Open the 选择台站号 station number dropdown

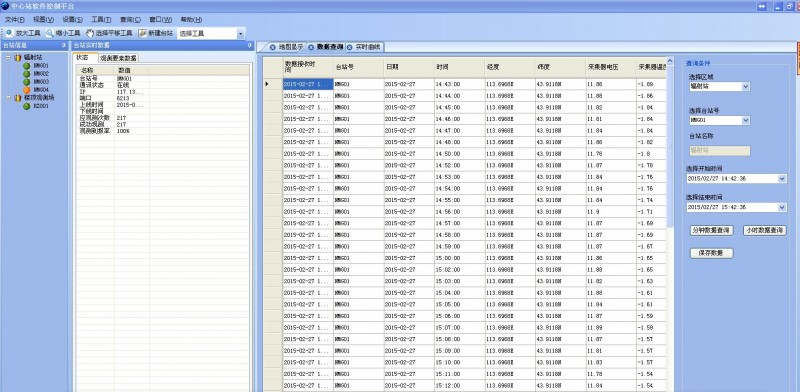click(x=746, y=120)
